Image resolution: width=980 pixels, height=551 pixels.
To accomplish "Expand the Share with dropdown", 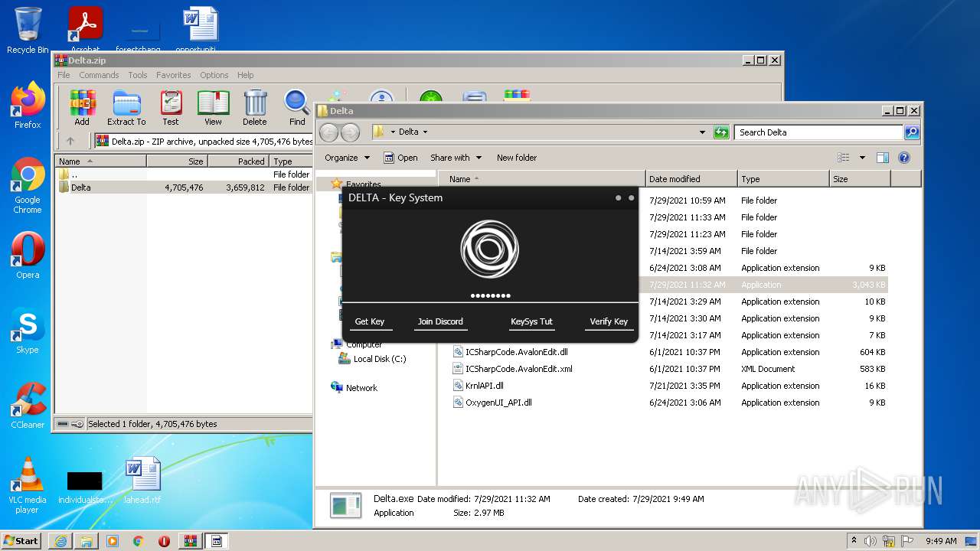I will tap(456, 158).
